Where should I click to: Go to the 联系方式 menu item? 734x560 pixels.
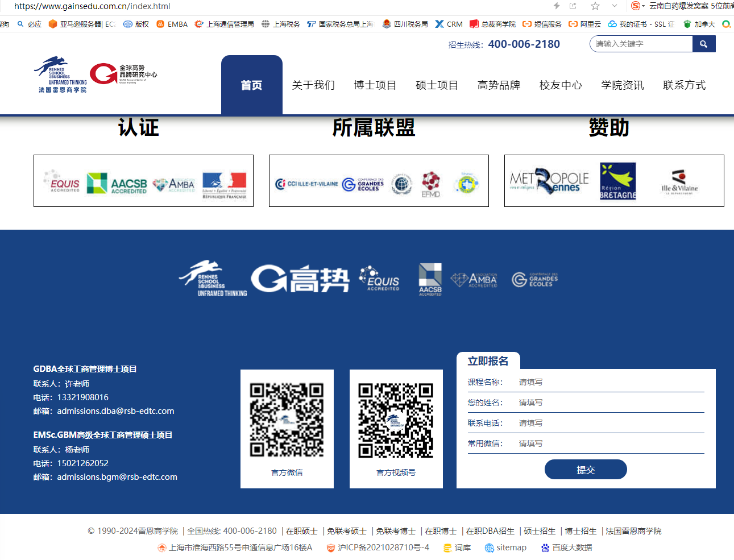(684, 85)
